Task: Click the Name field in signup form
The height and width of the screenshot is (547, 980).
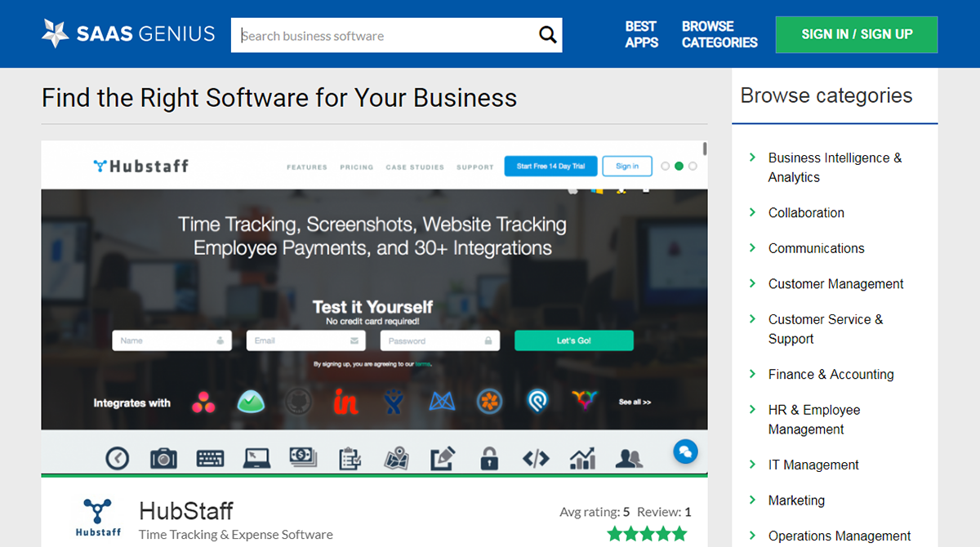Action: pyautogui.click(x=171, y=340)
